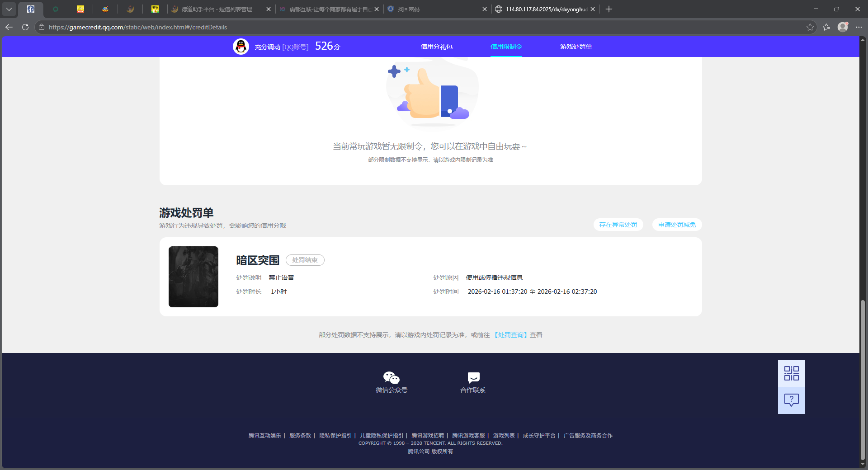Open the 服务条款 footer link

coord(300,436)
